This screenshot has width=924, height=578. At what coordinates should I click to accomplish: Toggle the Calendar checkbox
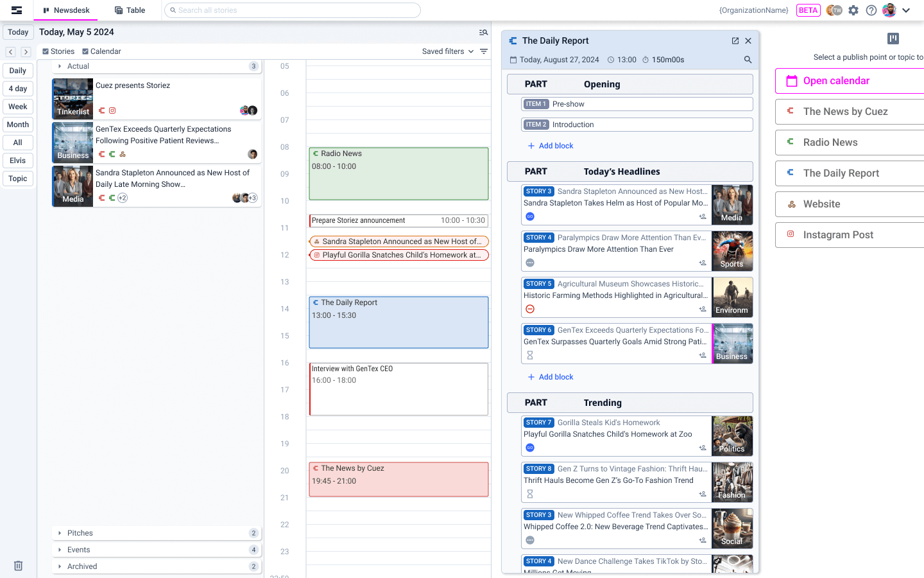click(85, 51)
